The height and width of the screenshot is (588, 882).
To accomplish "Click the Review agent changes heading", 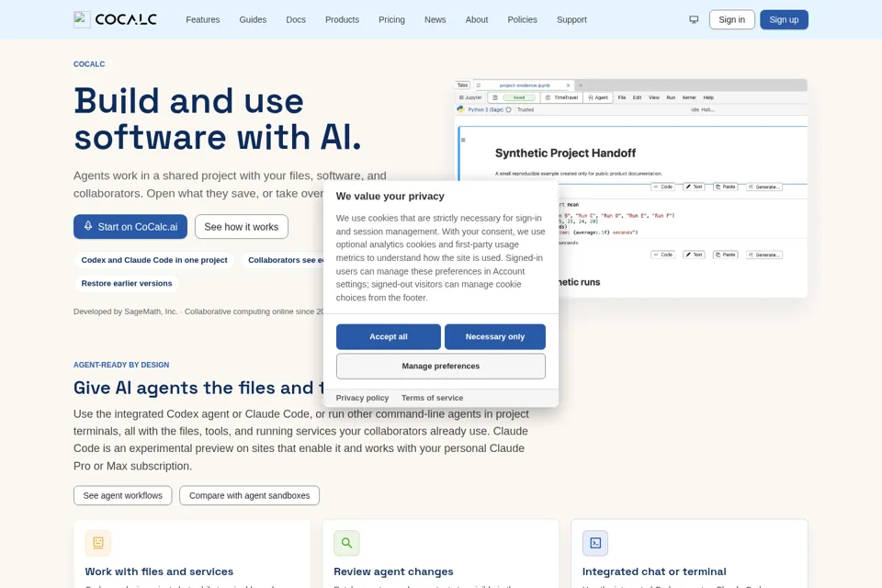I will (393, 571).
